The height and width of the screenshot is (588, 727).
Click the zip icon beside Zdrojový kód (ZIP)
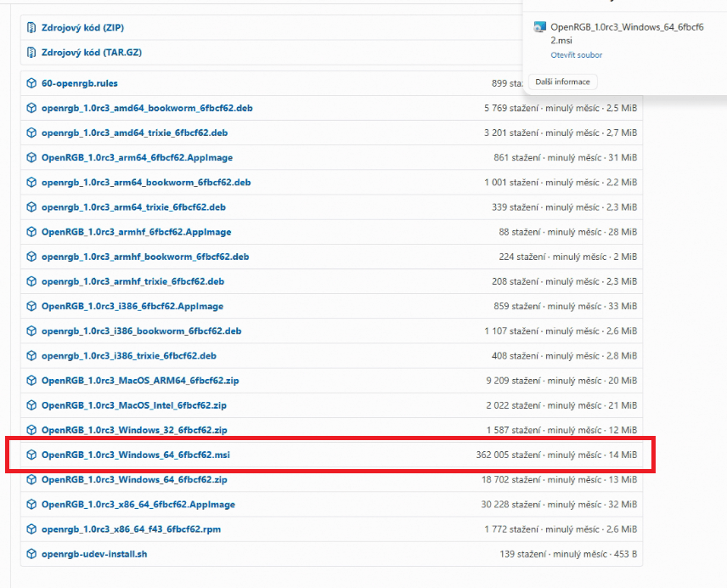pyautogui.click(x=31, y=28)
